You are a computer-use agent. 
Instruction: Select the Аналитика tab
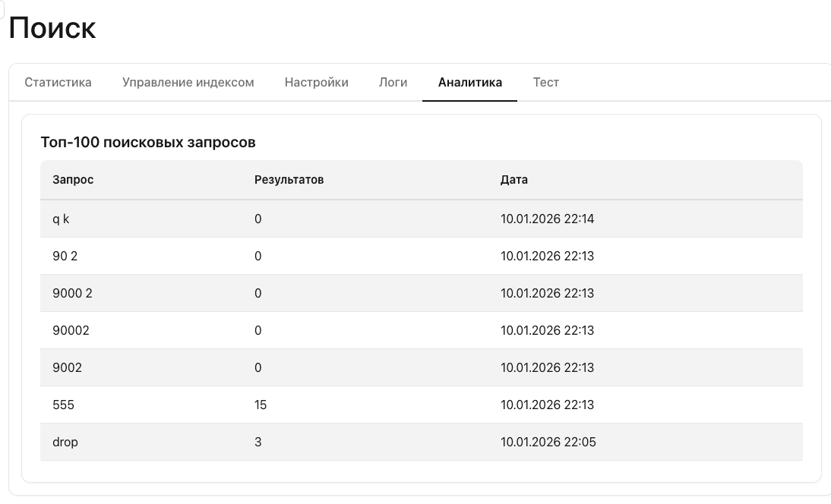click(x=469, y=83)
